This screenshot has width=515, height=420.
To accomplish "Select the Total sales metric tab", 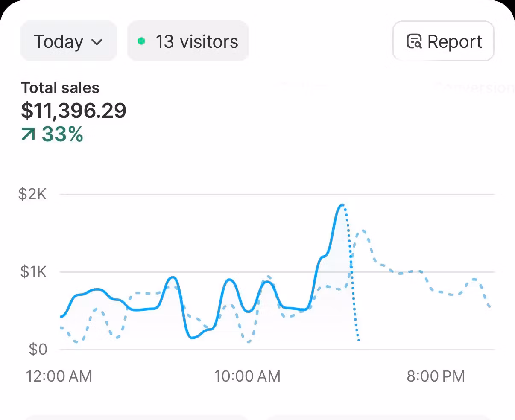I will point(60,88).
